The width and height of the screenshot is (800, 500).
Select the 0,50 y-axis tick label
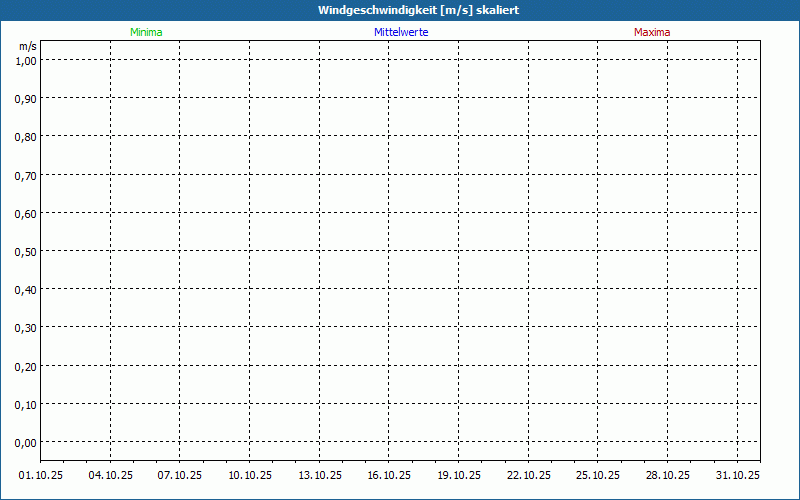(x=26, y=251)
